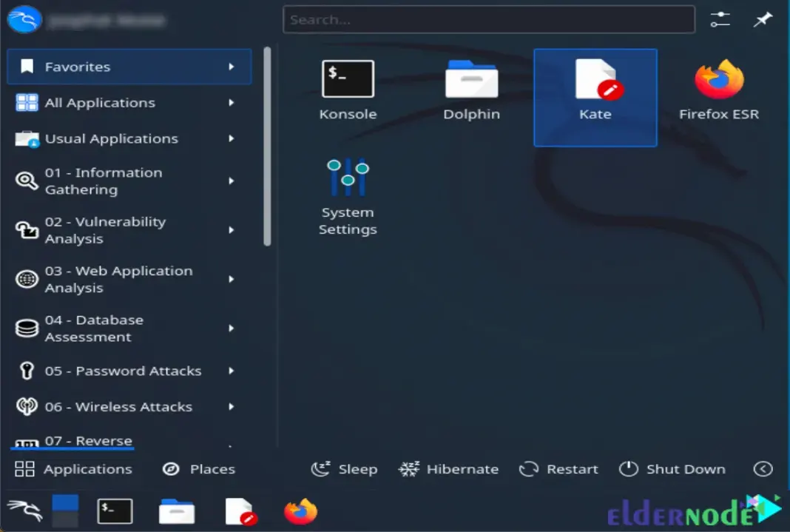Viewport: 790px width, 532px height.
Task: Open 06 - Wireless Attacks category
Action: pos(129,406)
